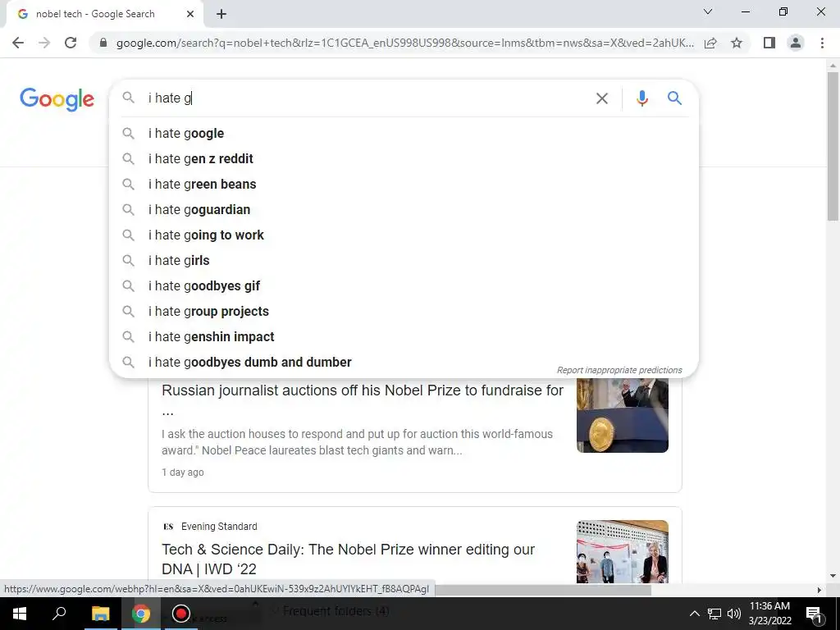Click the Google logo

pos(57,99)
